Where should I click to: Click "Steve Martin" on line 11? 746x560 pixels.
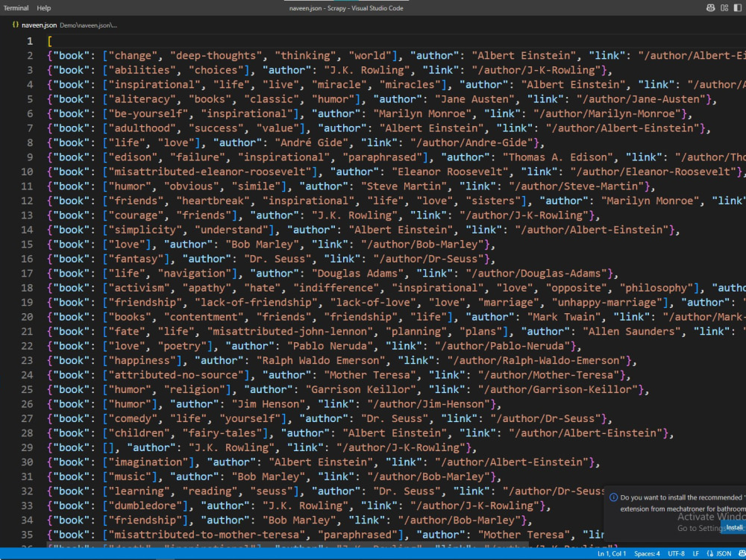pos(404,186)
